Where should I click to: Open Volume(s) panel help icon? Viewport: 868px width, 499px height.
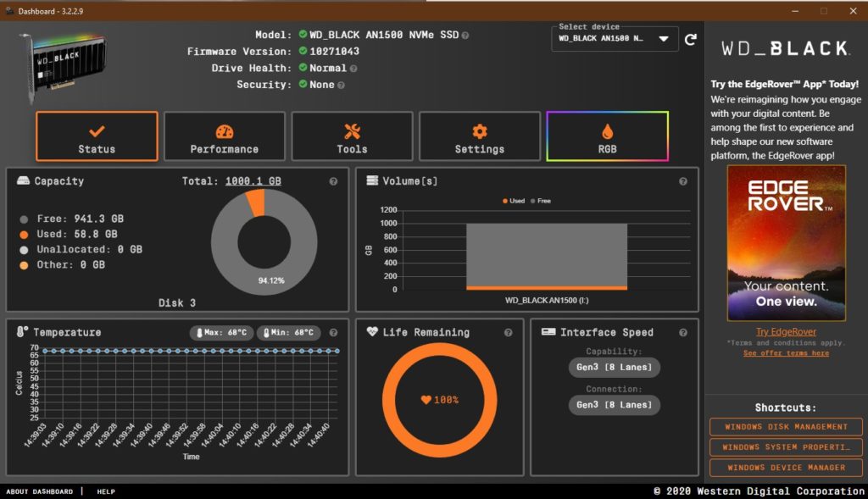click(x=683, y=181)
